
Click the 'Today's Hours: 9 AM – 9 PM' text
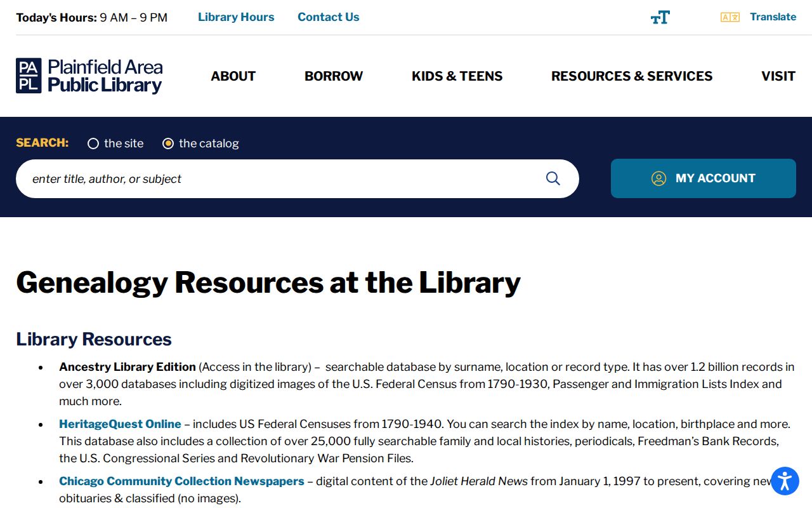pos(92,18)
